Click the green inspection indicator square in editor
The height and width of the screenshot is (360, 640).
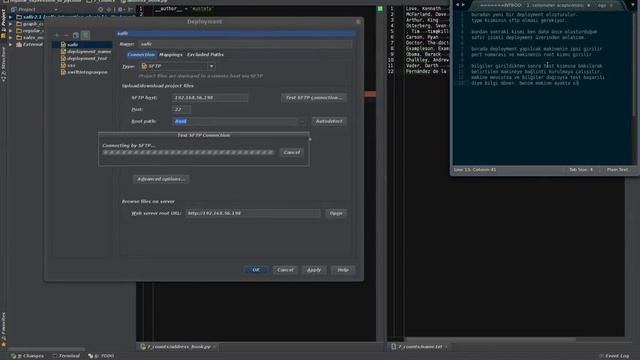coord(380,9)
